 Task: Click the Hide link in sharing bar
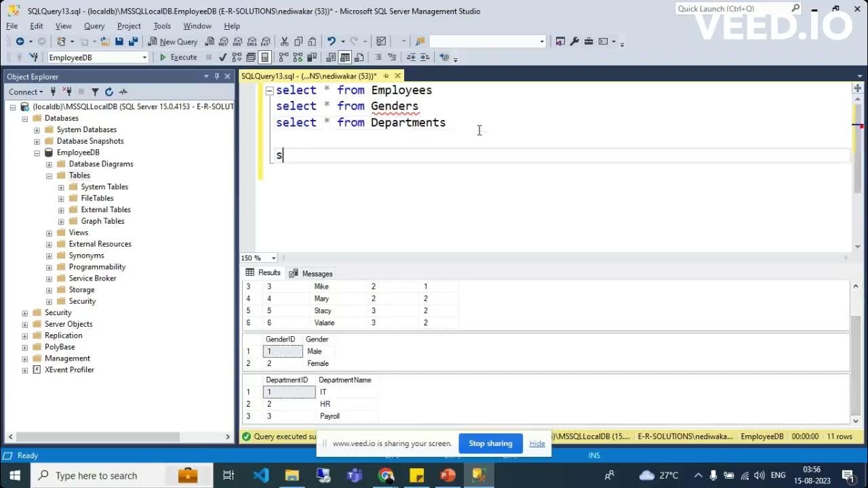(x=537, y=443)
